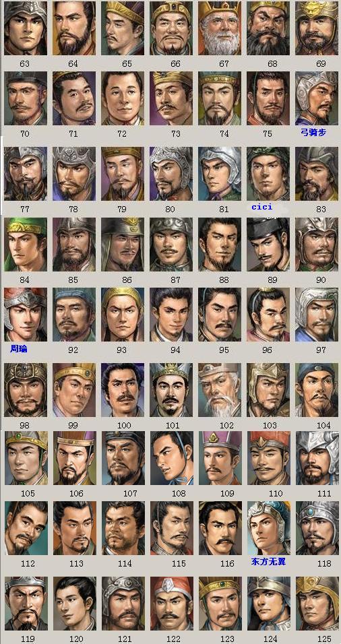This screenshot has width=341, height=644.
Task: Choose portrait 109 with purple hat
Action: pos(220,458)
